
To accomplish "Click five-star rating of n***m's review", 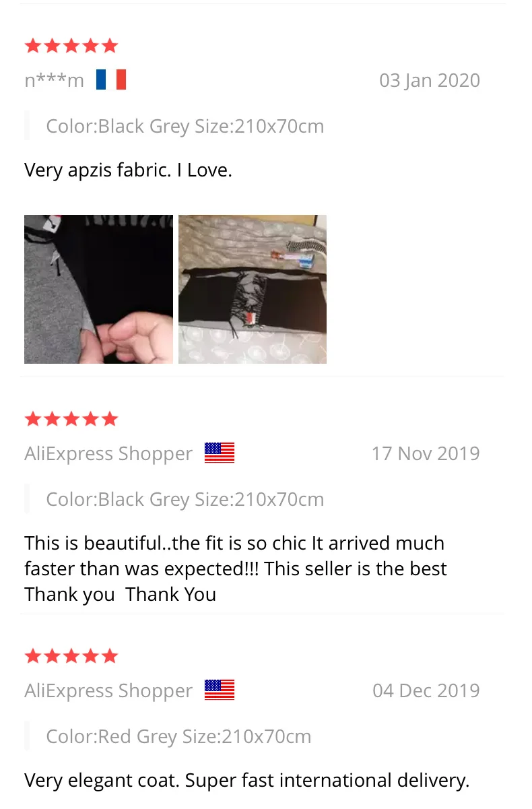I will coord(71,46).
